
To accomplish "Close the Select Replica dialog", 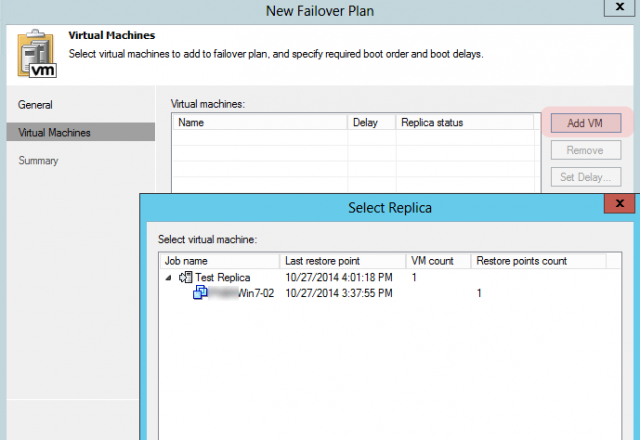I will 620,204.
